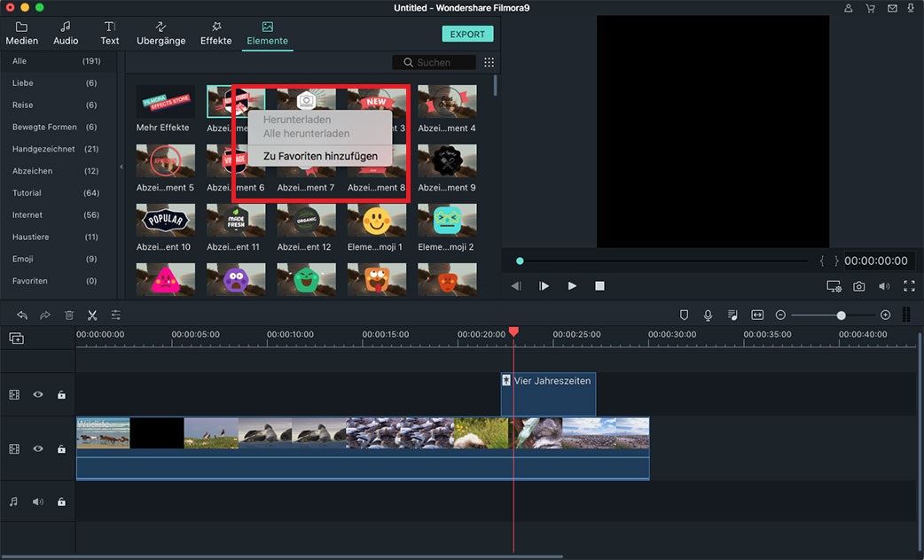Toggle the grid view icon
This screenshot has width=924, height=560.
click(489, 62)
